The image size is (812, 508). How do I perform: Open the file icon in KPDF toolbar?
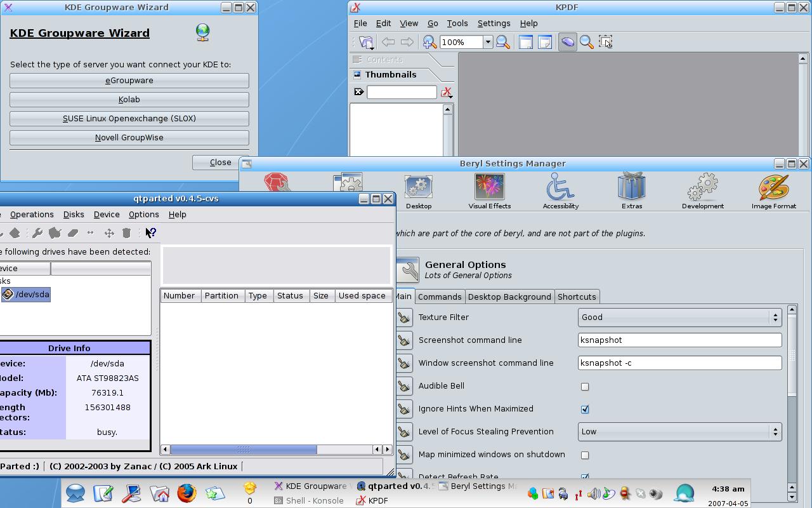[366, 42]
